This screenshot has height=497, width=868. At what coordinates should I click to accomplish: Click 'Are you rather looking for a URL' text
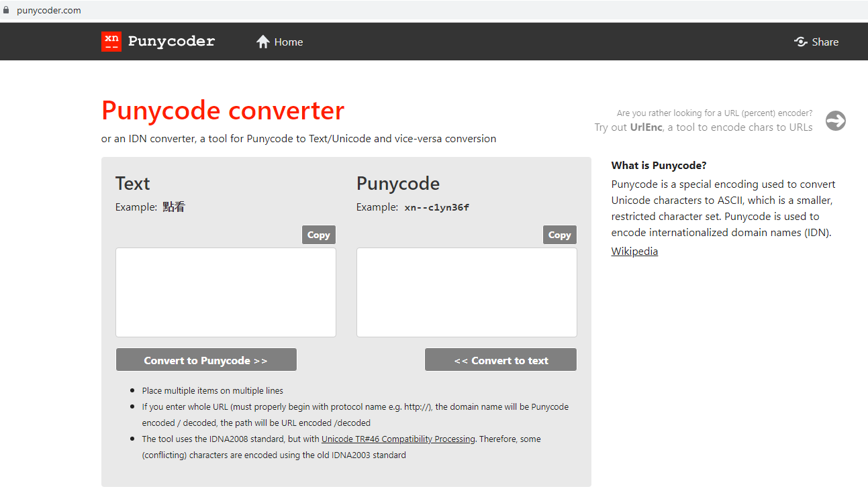[x=714, y=113]
